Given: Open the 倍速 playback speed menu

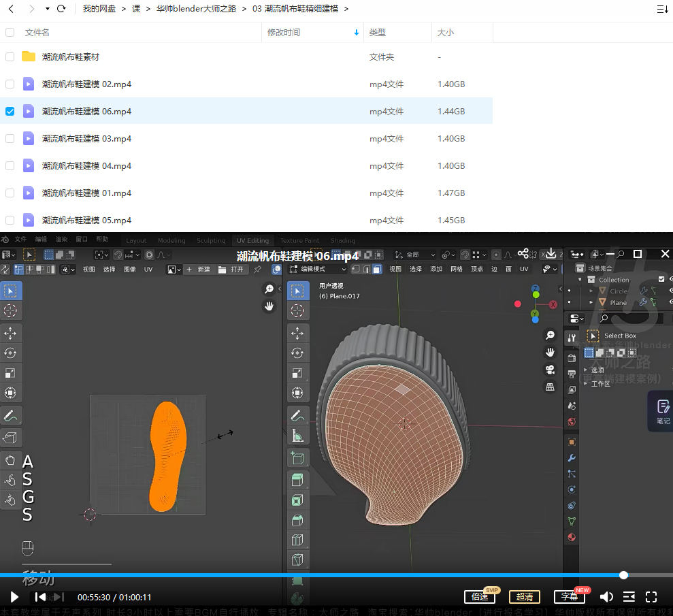Looking at the screenshot, I should 480,597.
